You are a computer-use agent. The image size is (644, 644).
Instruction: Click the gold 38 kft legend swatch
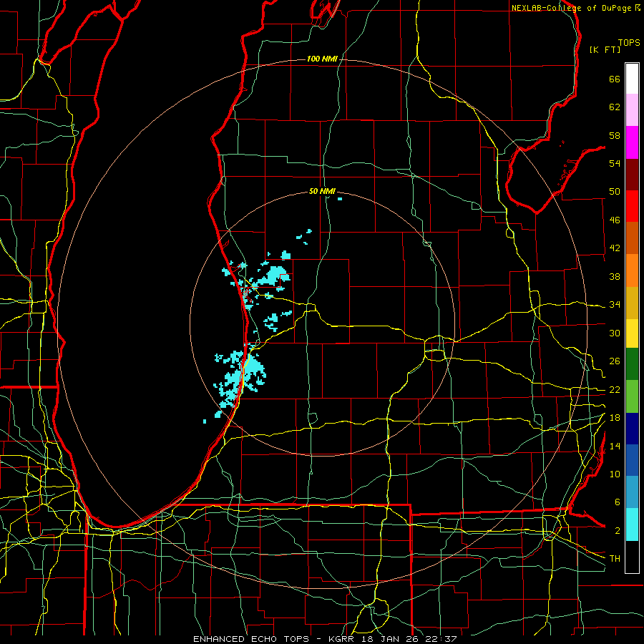coord(632,303)
